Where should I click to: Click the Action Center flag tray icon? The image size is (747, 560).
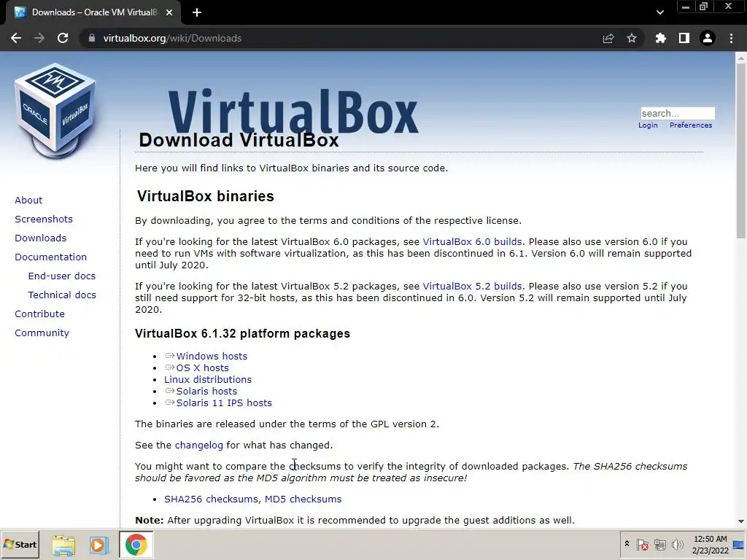(x=642, y=544)
